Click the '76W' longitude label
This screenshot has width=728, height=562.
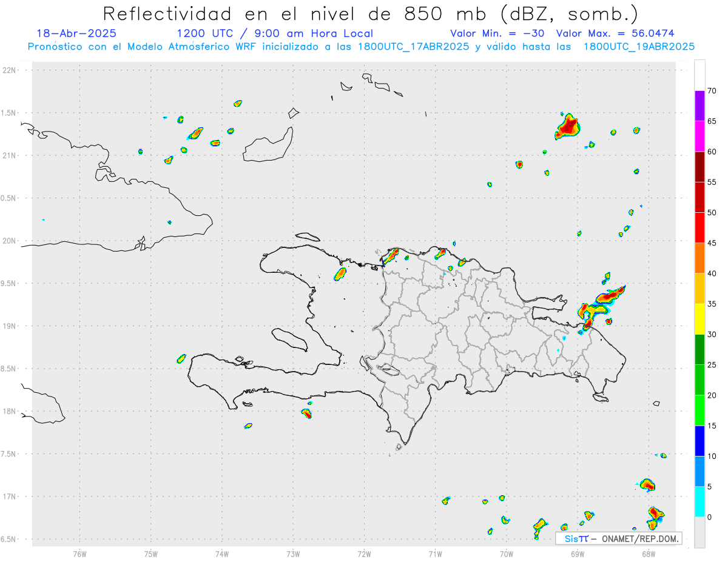pyautogui.click(x=79, y=554)
